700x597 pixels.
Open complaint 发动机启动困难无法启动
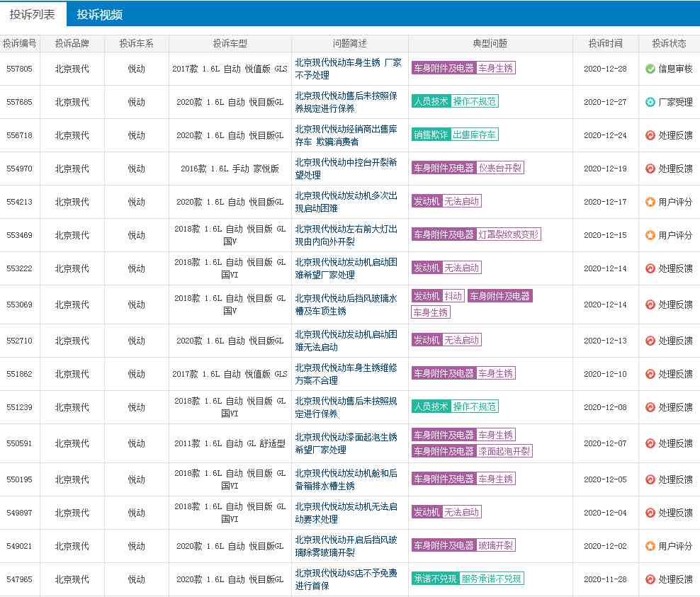pyautogui.click(x=346, y=341)
